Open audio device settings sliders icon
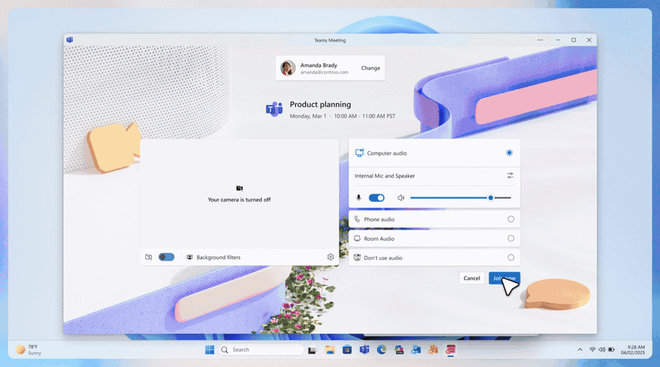The width and height of the screenshot is (660, 367). [x=510, y=176]
